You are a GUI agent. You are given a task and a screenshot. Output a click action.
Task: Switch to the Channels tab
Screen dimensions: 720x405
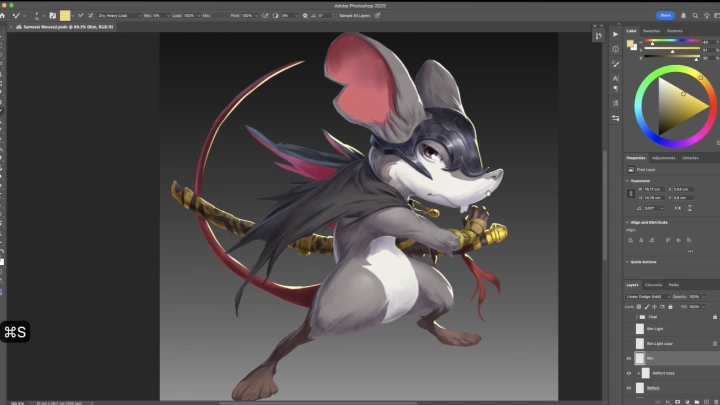click(x=653, y=285)
